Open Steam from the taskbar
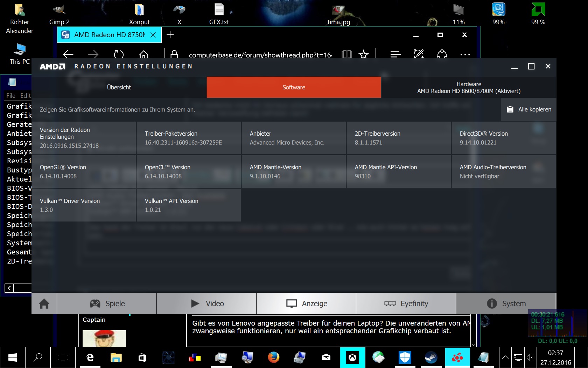This screenshot has width=588, height=368. pyautogui.click(x=431, y=357)
